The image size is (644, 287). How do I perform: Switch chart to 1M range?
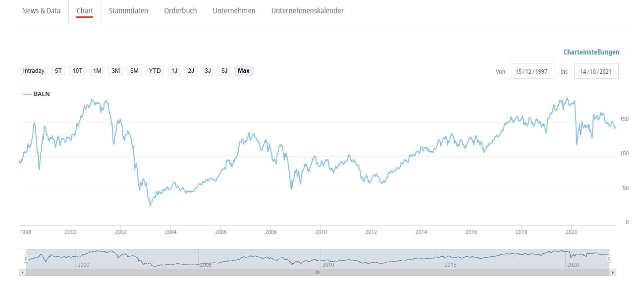97,71
